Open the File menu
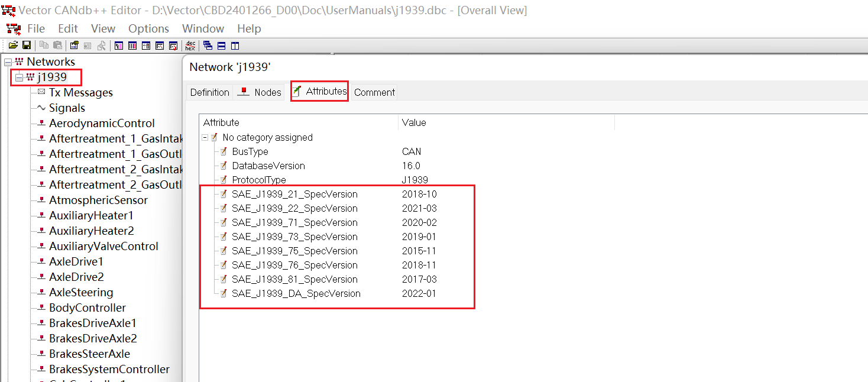Image resolution: width=868 pixels, height=382 pixels. tap(36, 28)
